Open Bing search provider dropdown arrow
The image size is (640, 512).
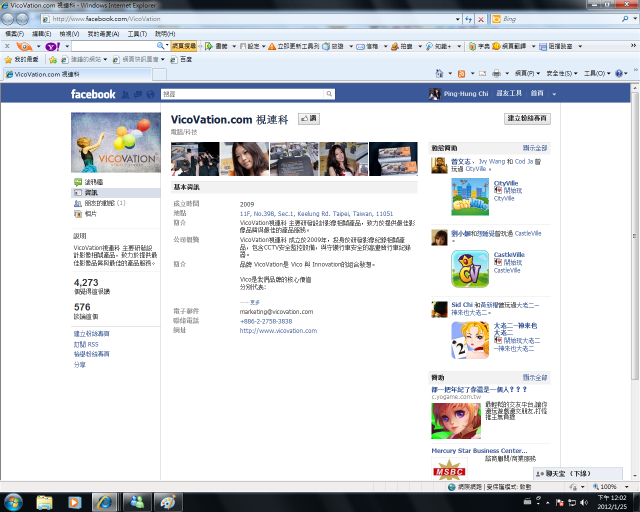pos(635,19)
